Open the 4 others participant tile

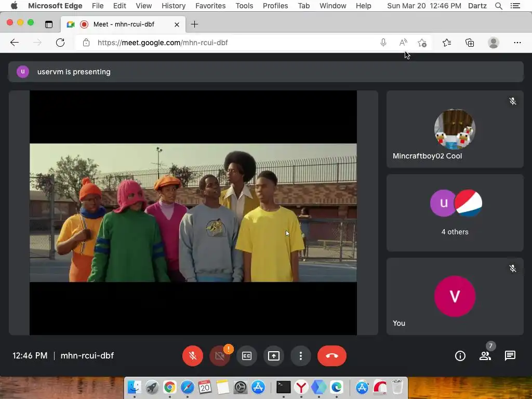pyautogui.click(x=455, y=212)
